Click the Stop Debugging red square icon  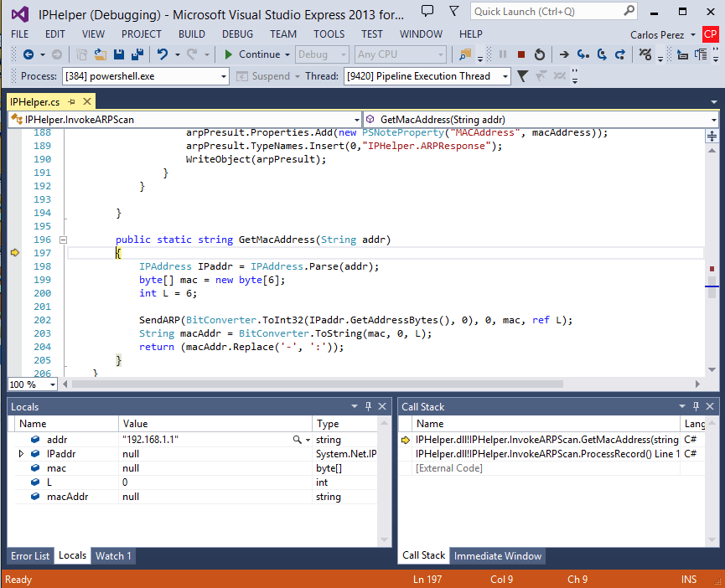(x=520, y=54)
